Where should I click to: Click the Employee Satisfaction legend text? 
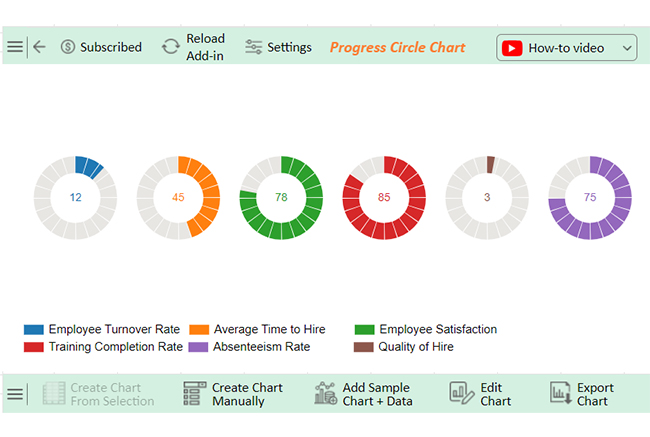[438, 329]
